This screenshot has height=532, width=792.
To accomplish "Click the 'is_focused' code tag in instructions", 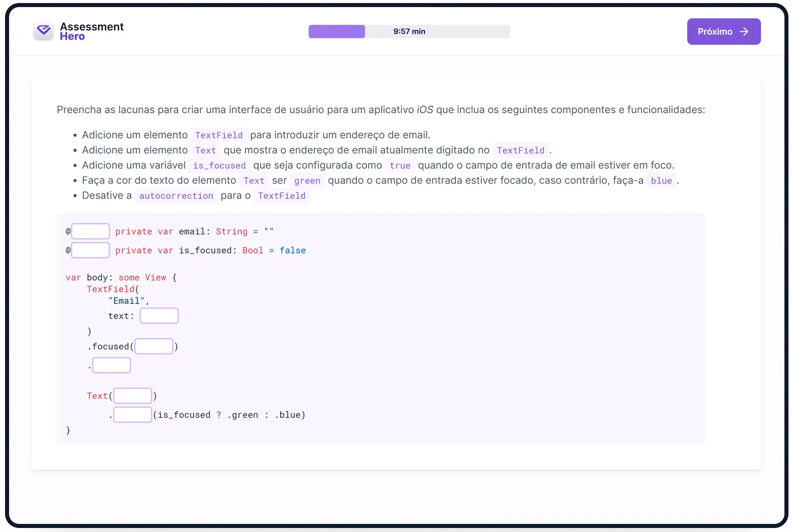I will point(219,166).
